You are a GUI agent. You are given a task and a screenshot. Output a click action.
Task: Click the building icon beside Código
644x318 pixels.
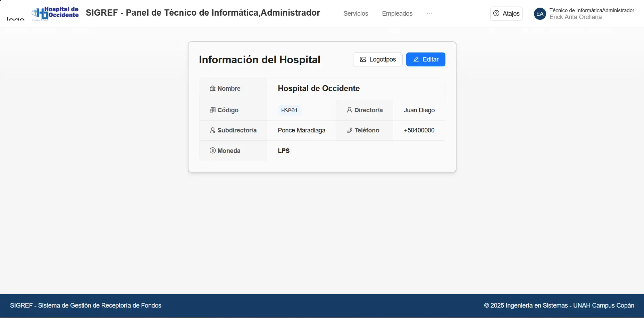[x=212, y=110]
